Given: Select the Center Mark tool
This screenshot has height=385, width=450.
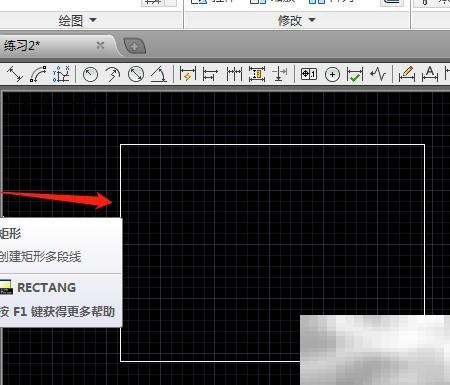Looking at the screenshot, I should coord(332,75).
